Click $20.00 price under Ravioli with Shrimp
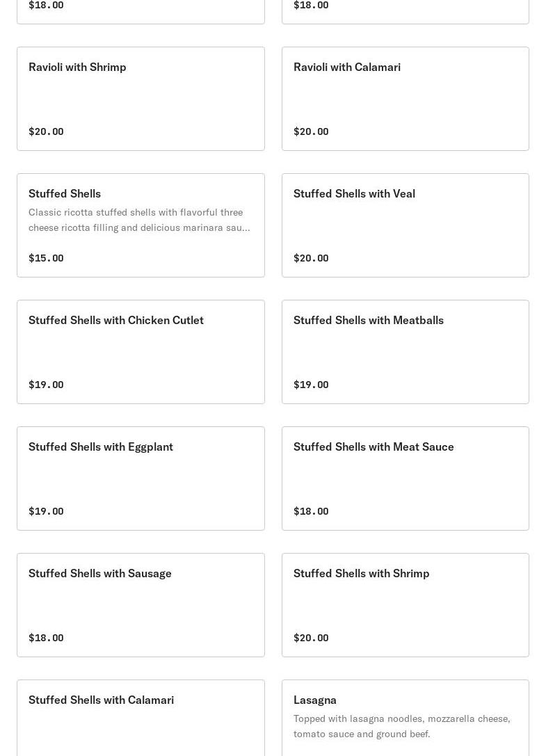The image size is (546, 756). 46,131
